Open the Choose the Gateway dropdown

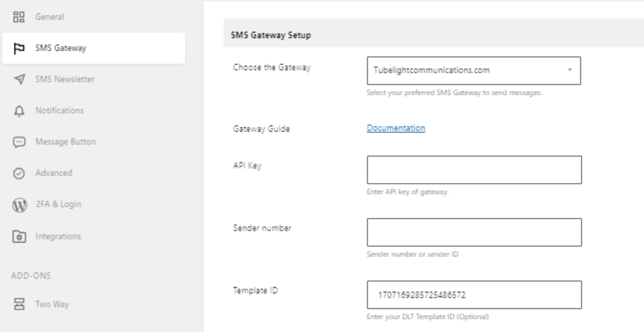[x=474, y=71]
